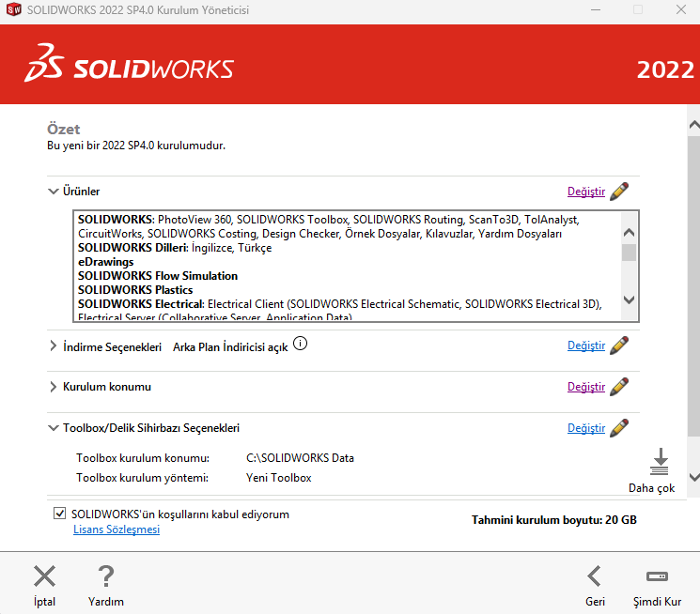
Task: Select the eDrawings entry
Action: click(x=106, y=262)
